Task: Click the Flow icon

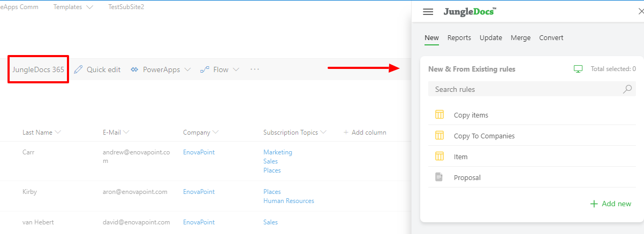Action: click(204, 69)
